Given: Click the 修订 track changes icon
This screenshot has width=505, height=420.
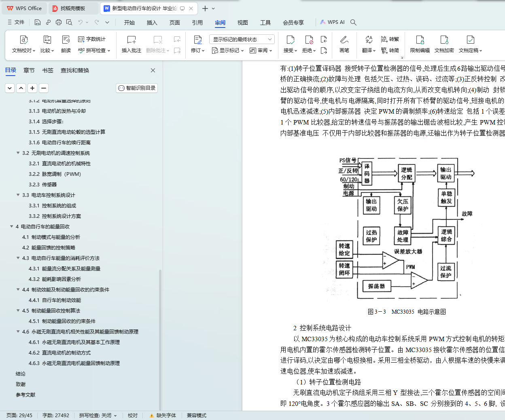Looking at the screenshot, I should [x=198, y=40].
